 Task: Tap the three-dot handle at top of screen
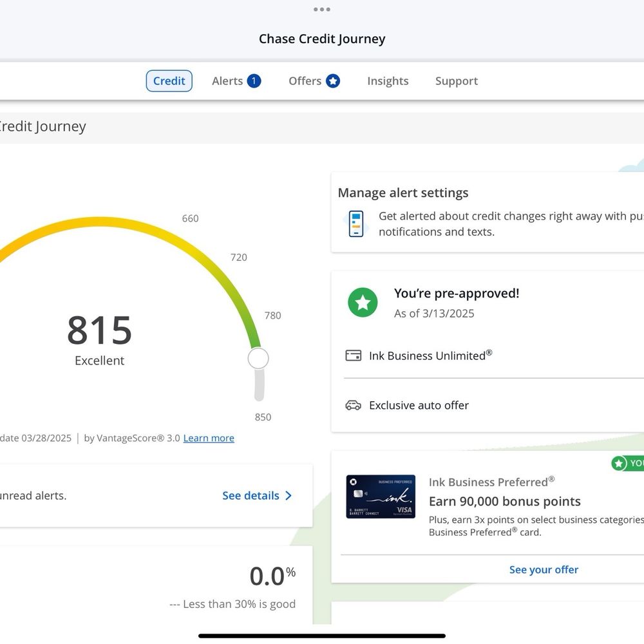point(321,9)
